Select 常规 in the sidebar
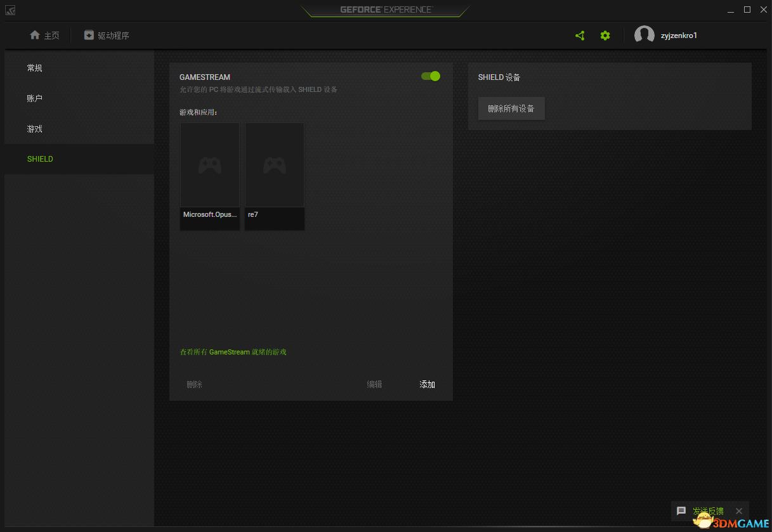 click(79, 68)
